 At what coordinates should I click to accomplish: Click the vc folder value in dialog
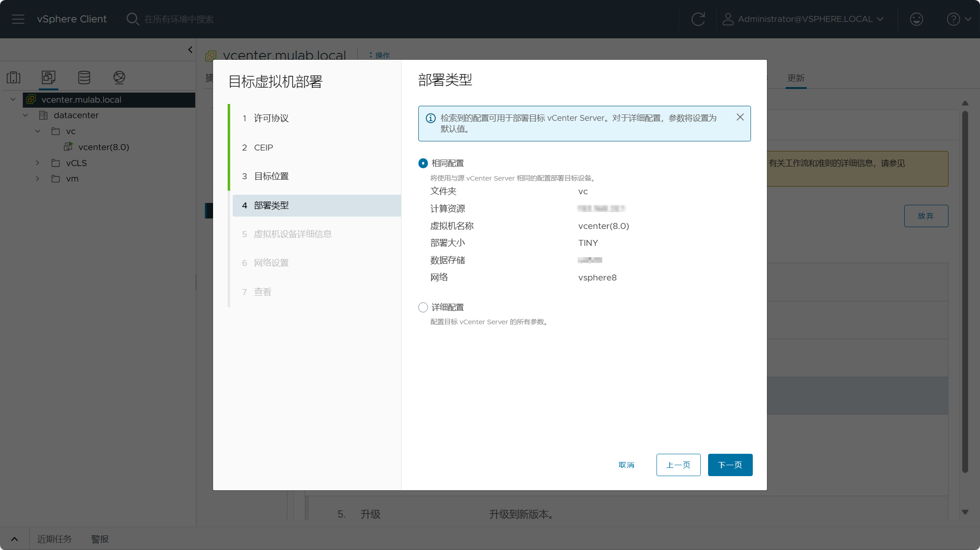pos(583,192)
